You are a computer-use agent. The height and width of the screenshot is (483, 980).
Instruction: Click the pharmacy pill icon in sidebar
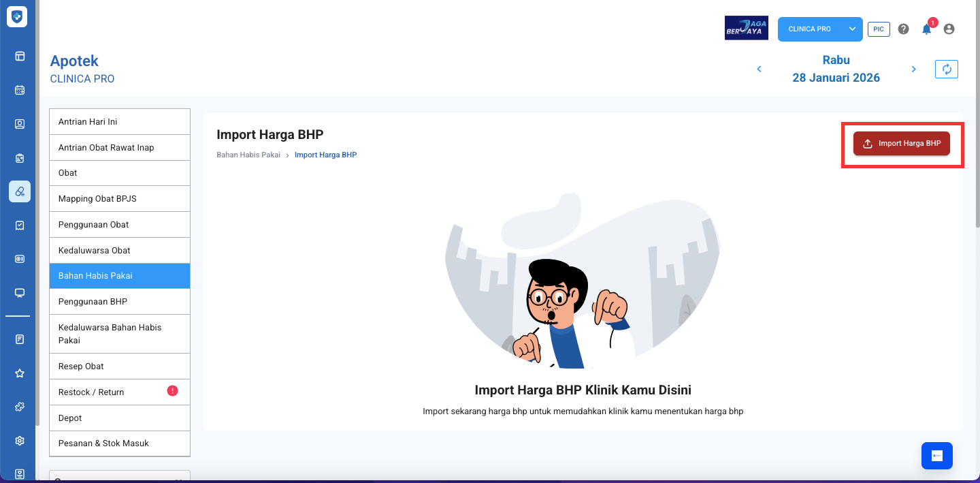pyautogui.click(x=20, y=191)
